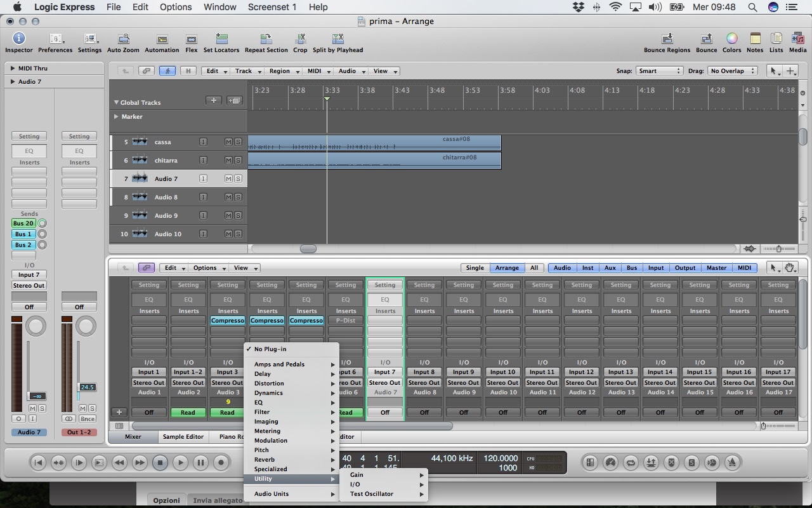Screen dimensions: 812x508
Task: Open the Gain submenu under Utility
Action: [x=384, y=475]
